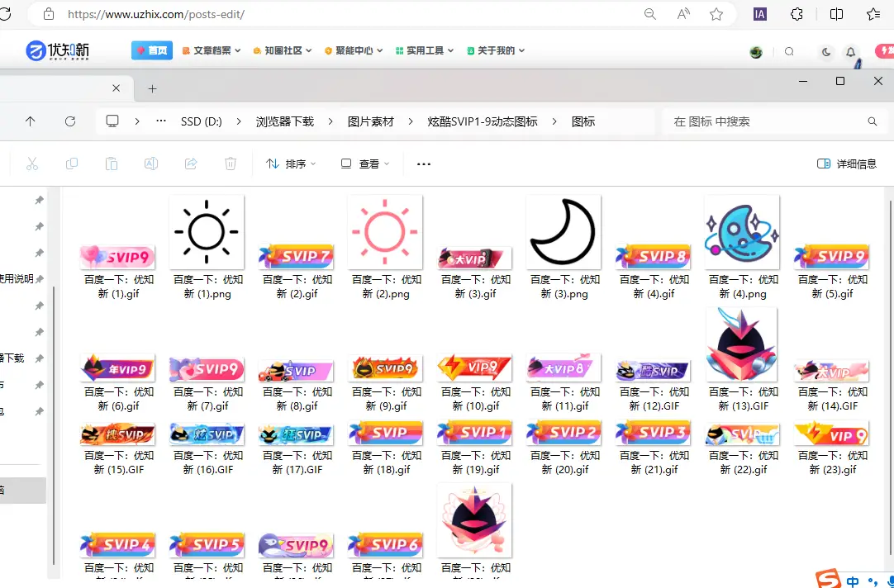Click the browser zoom magnifier icon
Viewport: 894px width, 588px height.
coord(650,14)
